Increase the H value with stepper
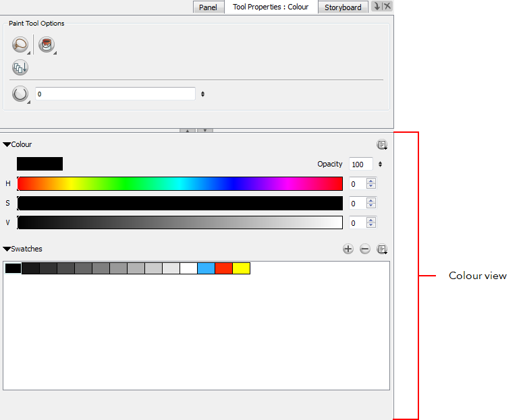Viewport: 523px width, 420px height. click(x=371, y=181)
